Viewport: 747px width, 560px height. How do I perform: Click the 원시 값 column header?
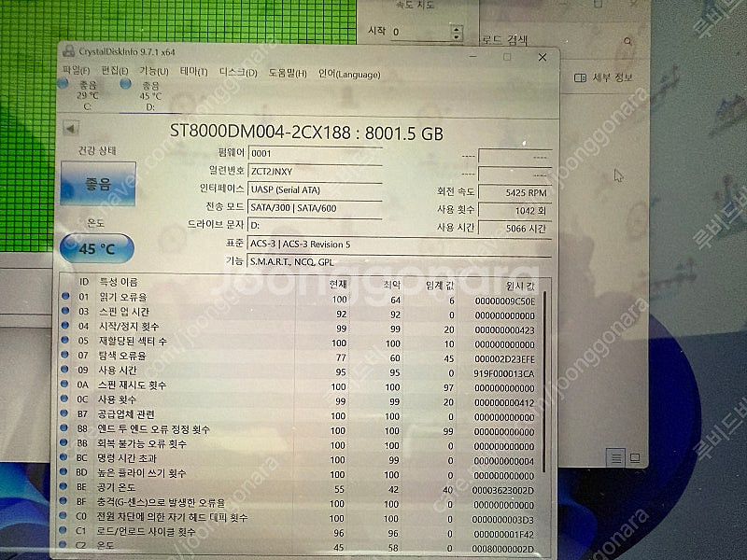pos(520,287)
